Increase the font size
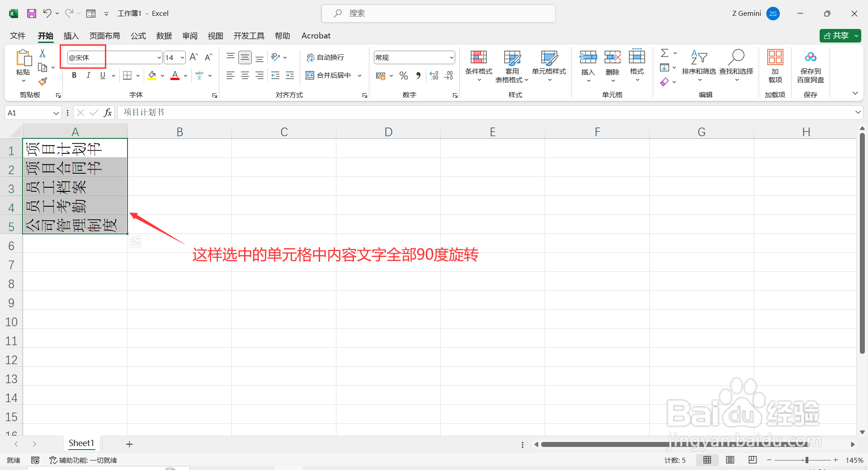The image size is (868, 470). (x=193, y=57)
